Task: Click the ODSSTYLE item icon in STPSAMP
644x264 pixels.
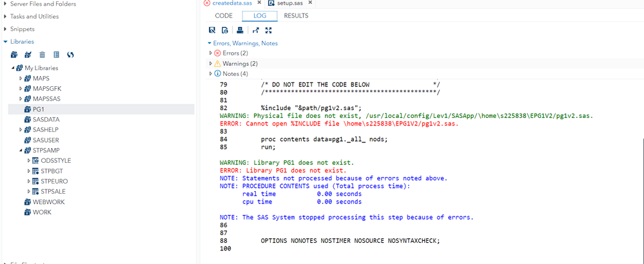Action: tap(36, 161)
